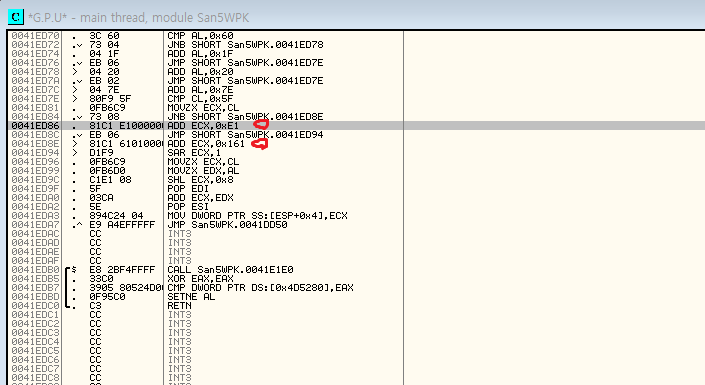Select hex byte C3 at 0041EDC0

coord(95,305)
